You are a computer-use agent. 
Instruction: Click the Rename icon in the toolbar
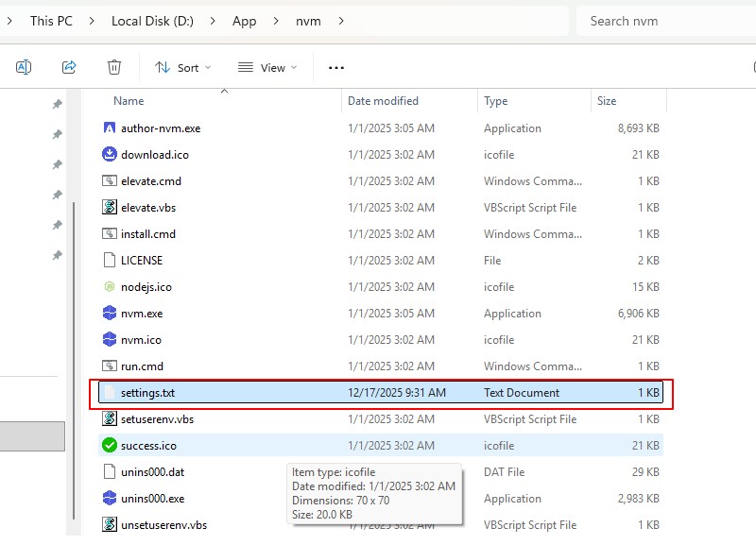[x=24, y=67]
